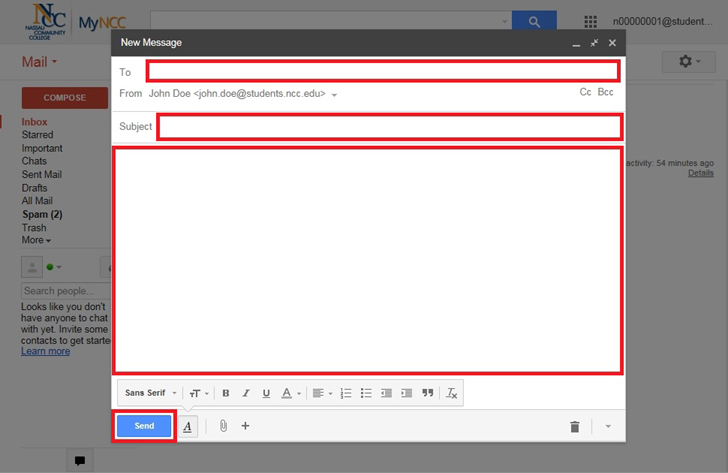The width and height of the screenshot is (728, 473).
Task: Click the Subject input field
Action: pyautogui.click(x=390, y=127)
